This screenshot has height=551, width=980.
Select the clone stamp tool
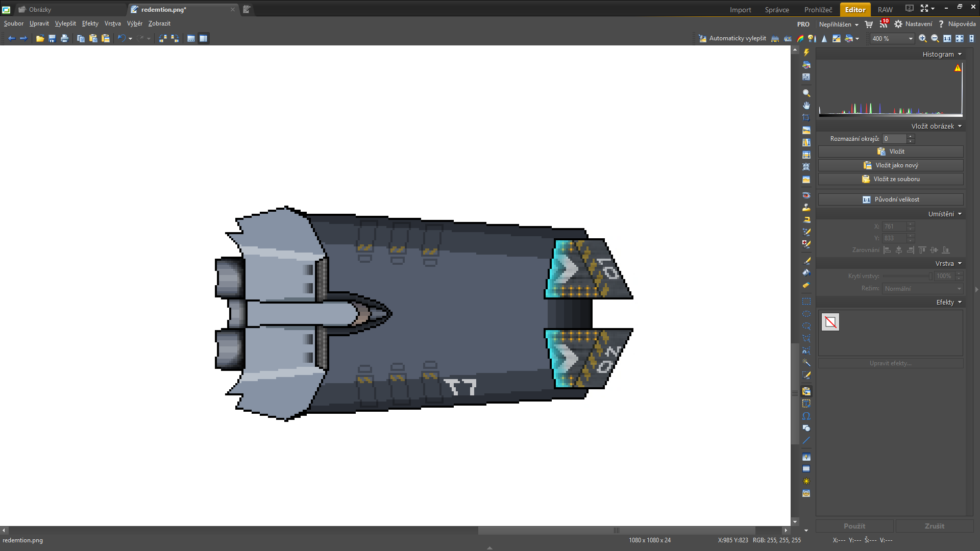tap(806, 208)
